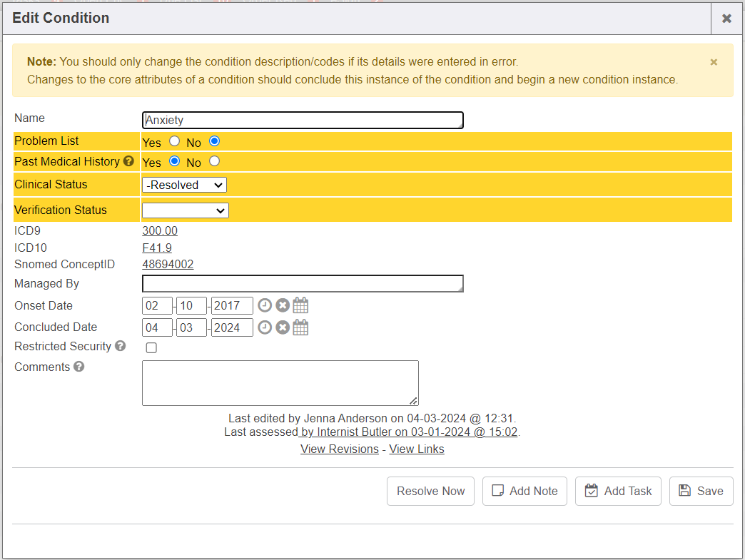Image resolution: width=745 pixels, height=560 pixels.
Task: Select Yes for Problem List
Action: click(174, 141)
